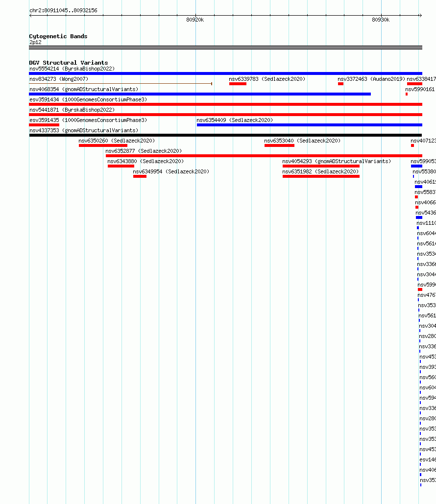
Task: Open variant nsv6350260 (Sedlazeck2020) label
Action: coord(117,141)
